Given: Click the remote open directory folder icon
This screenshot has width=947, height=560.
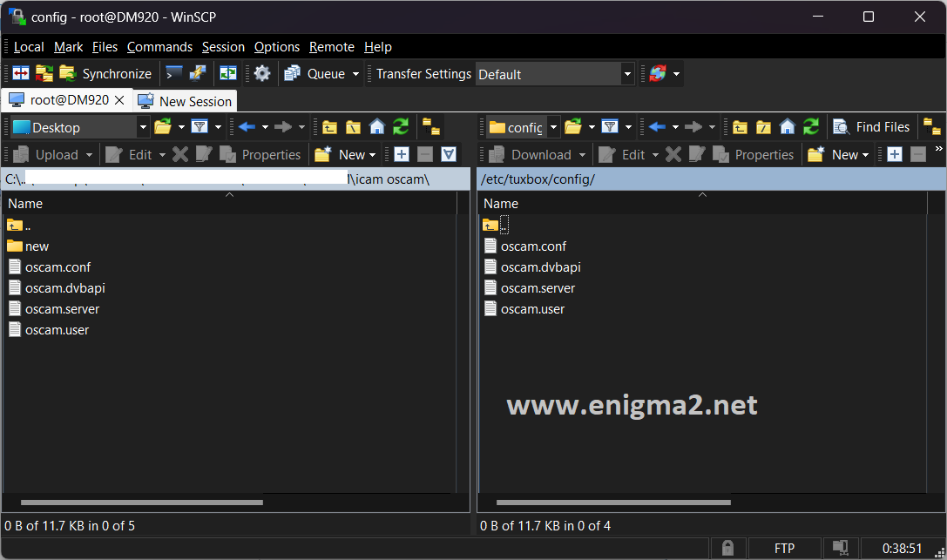Looking at the screenshot, I should pyautogui.click(x=573, y=127).
